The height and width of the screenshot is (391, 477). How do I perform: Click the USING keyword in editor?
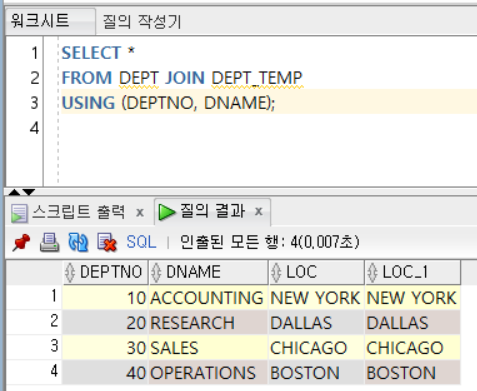[88, 103]
